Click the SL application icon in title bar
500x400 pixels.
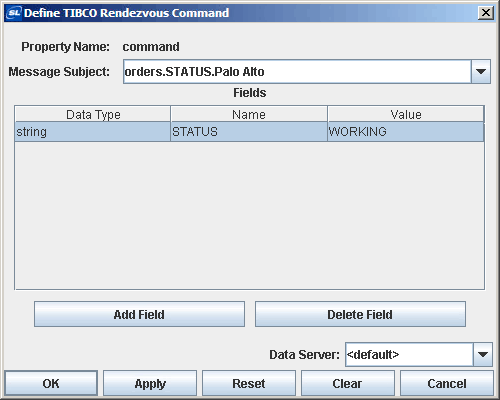14,13
